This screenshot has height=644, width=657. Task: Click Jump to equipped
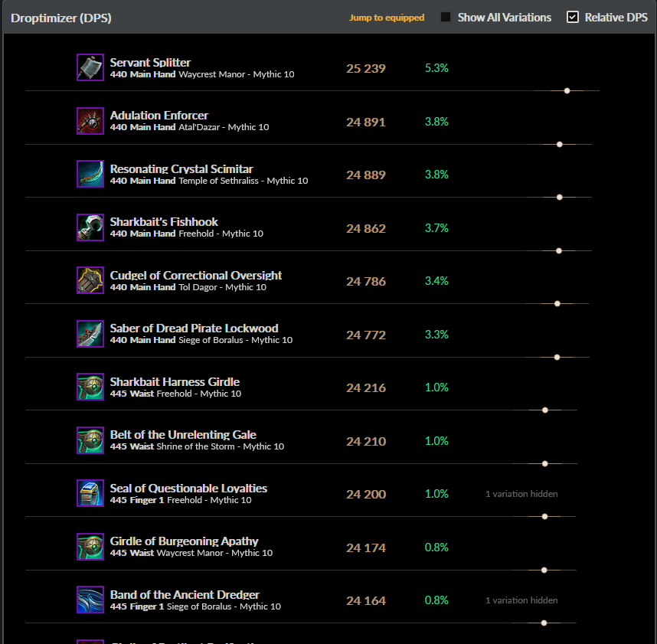pyautogui.click(x=387, y=16)
